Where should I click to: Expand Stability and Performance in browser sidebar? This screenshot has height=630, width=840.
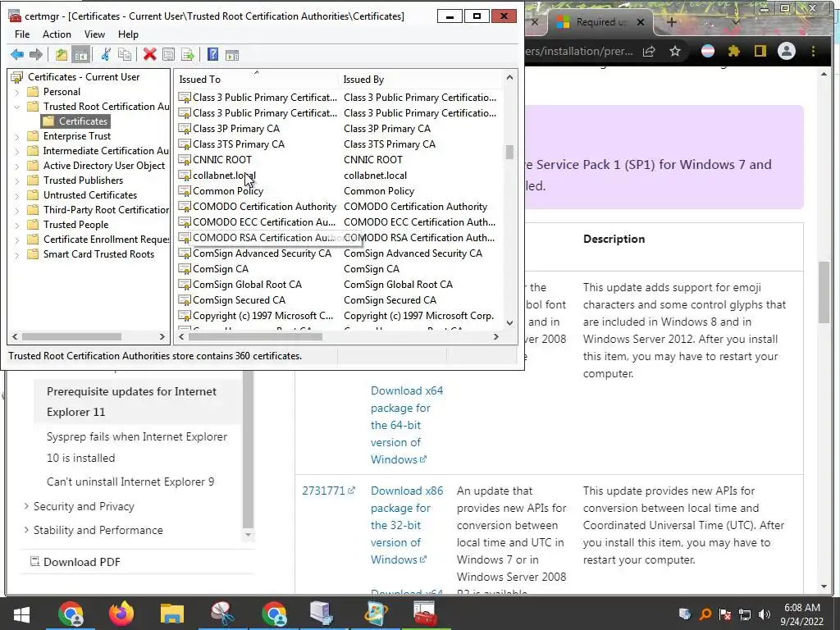[x=27, y=530]
